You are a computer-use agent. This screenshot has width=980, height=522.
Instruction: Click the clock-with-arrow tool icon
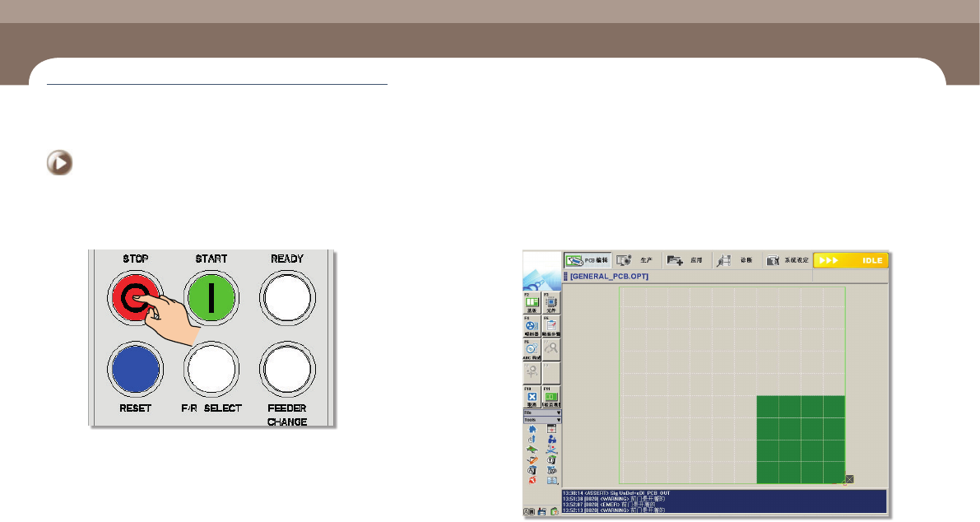coord(532,439)
